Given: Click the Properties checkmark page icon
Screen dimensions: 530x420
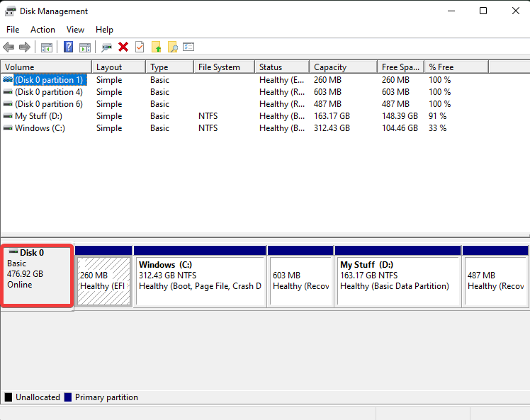Looking at the screenshot, I should click(x=140, y=47).
